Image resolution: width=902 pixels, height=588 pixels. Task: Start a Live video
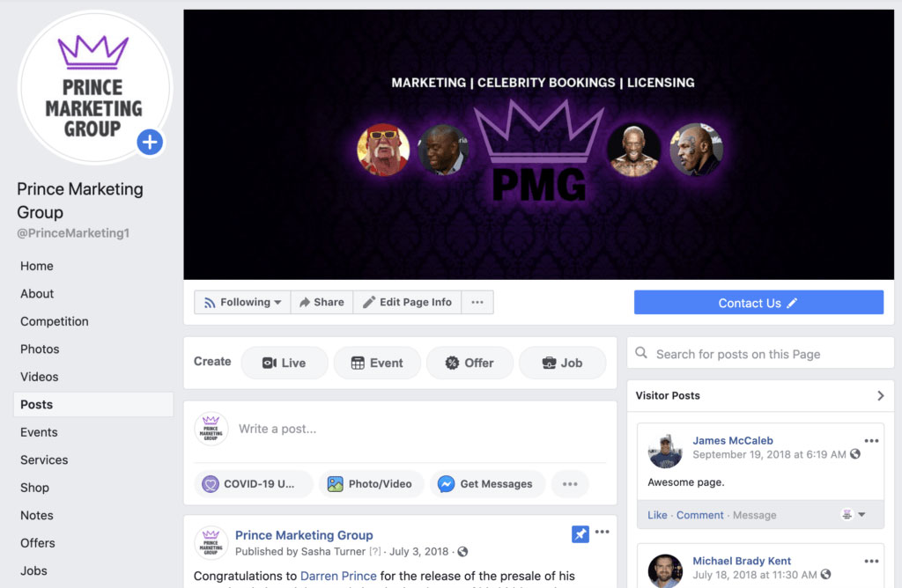point(285,363)
